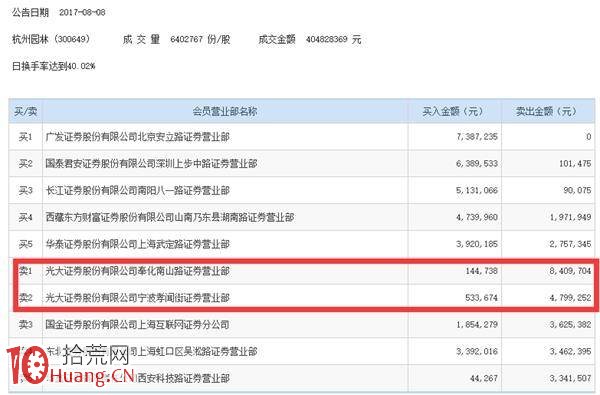Select the 卖2 row label
The image size is (600, 395).
pyautogui.click(x=26, y=297)
